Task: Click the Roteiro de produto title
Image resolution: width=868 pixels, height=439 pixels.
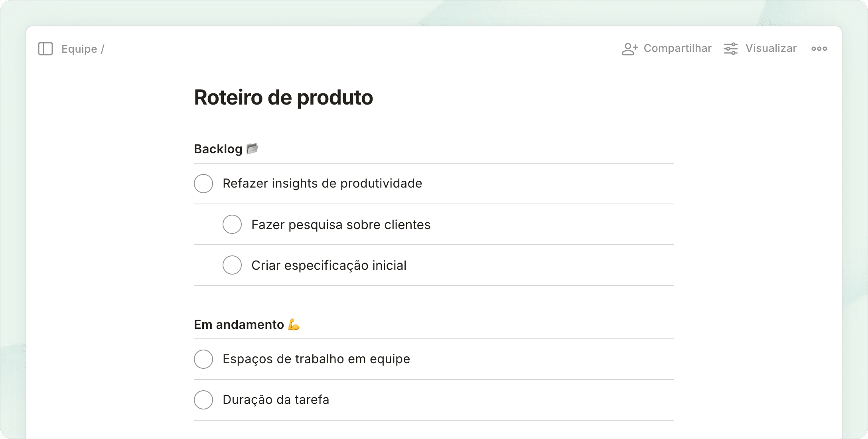Action: pos(283,97)
